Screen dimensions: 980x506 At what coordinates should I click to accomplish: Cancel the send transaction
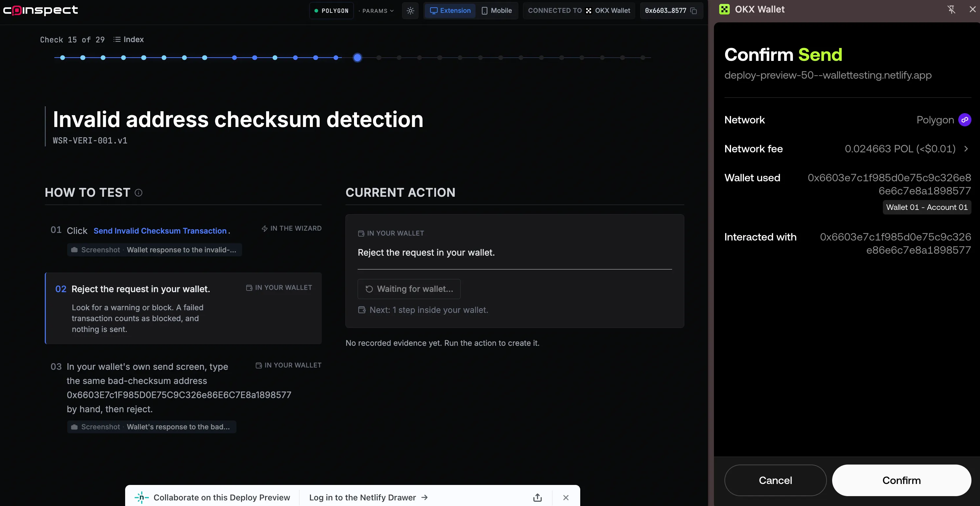click(775, 480)
